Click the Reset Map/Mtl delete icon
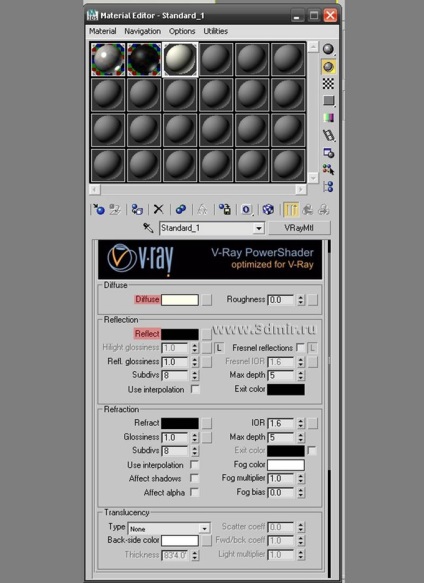Screen dimensions: 424x583 coord(159,209)
